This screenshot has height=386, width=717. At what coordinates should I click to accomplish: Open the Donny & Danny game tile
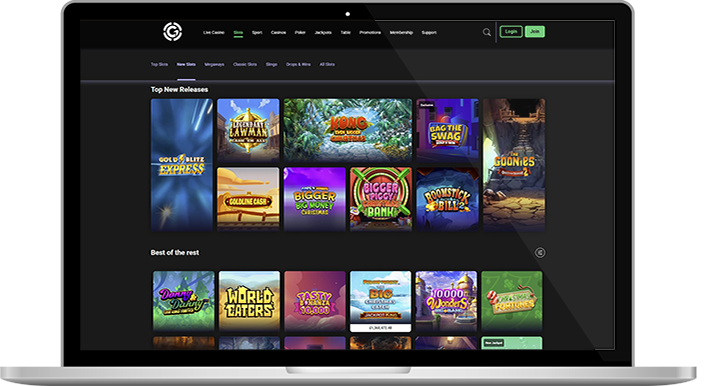point(183,301)
